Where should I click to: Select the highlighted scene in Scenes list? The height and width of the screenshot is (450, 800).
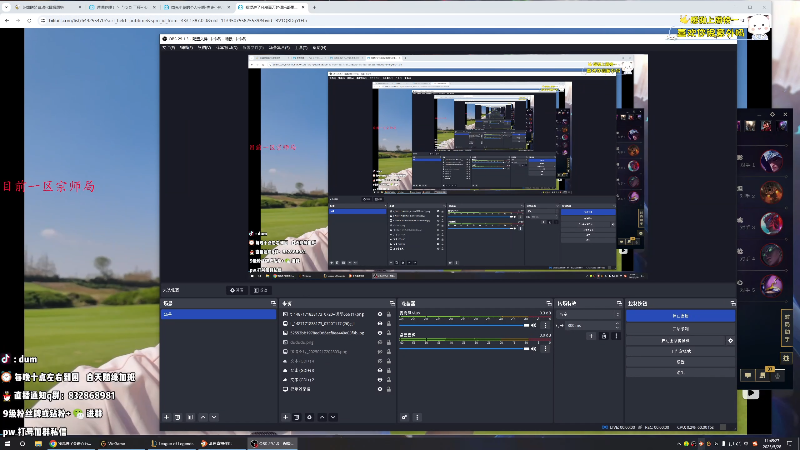tap(218, 314)
